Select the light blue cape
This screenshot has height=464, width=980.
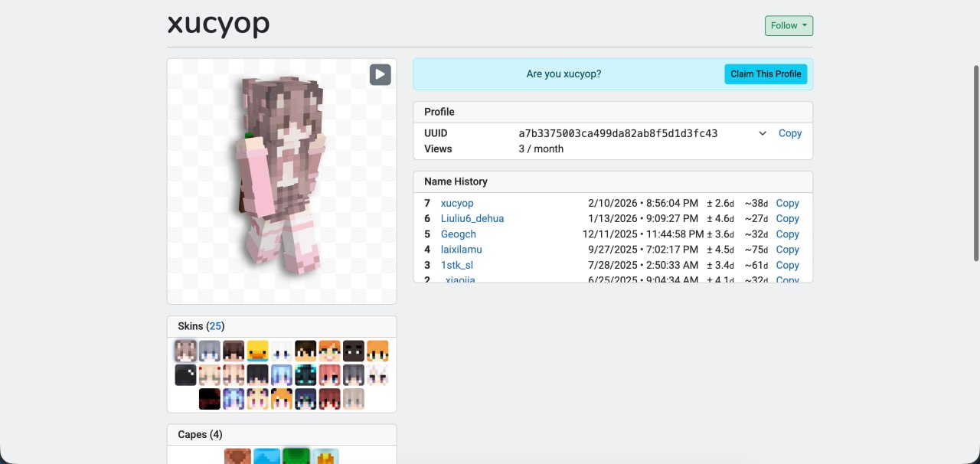click(x=266, y=456)
